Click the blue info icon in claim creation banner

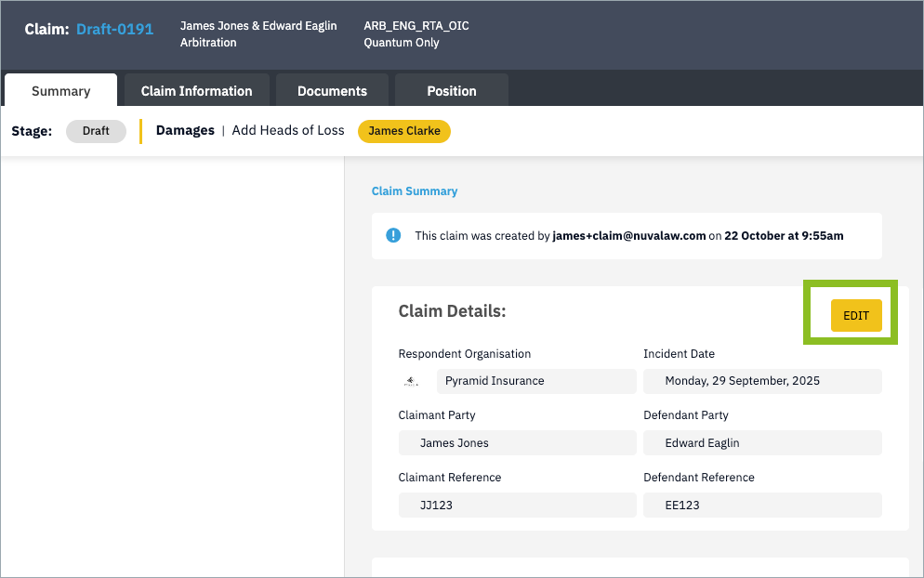[x=392, y=235]
